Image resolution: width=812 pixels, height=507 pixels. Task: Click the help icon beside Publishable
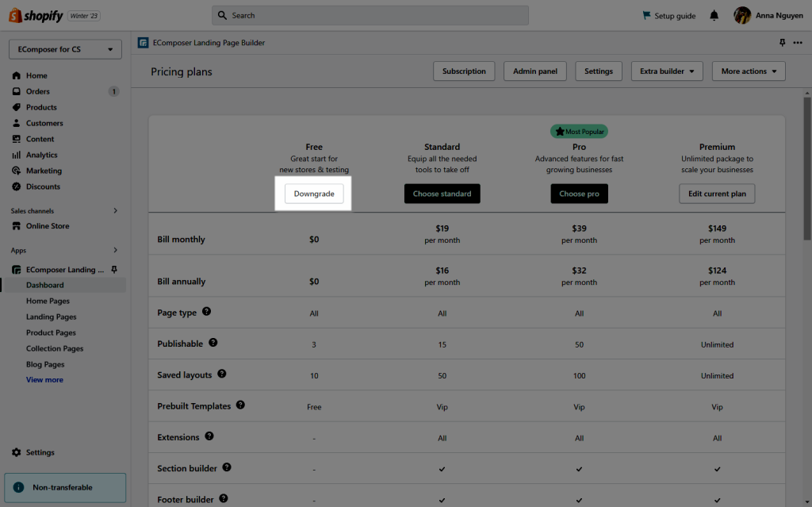click(213, 343)
